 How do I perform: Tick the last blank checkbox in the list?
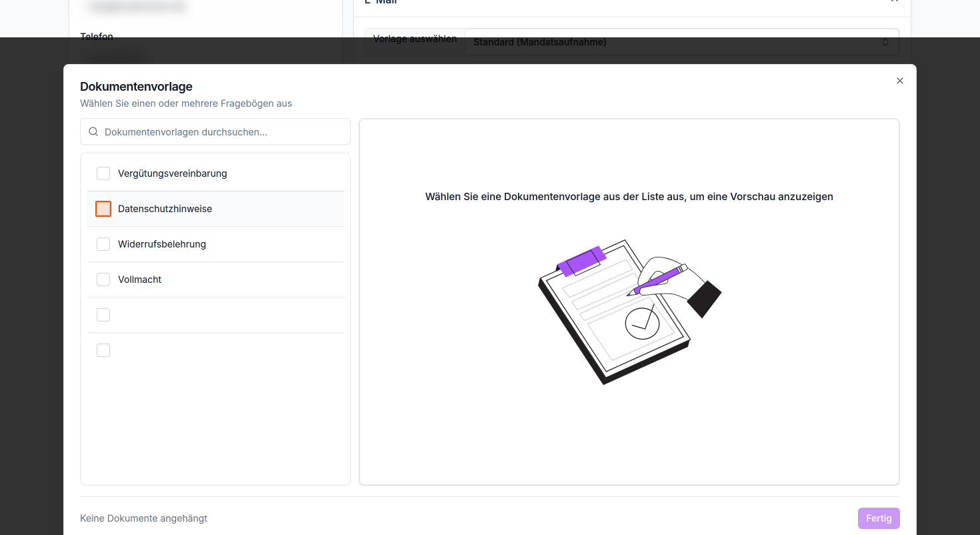(x=103, y=350)
